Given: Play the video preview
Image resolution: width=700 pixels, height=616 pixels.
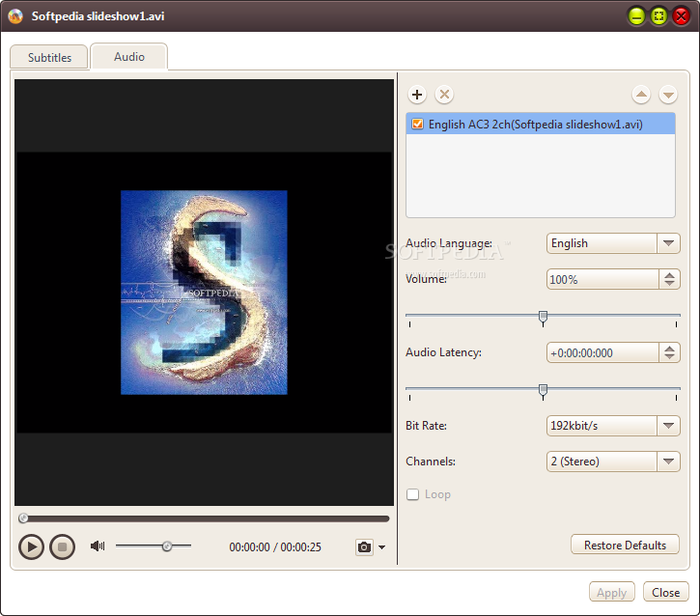Looking at the screenshot, I should (31, 546).
